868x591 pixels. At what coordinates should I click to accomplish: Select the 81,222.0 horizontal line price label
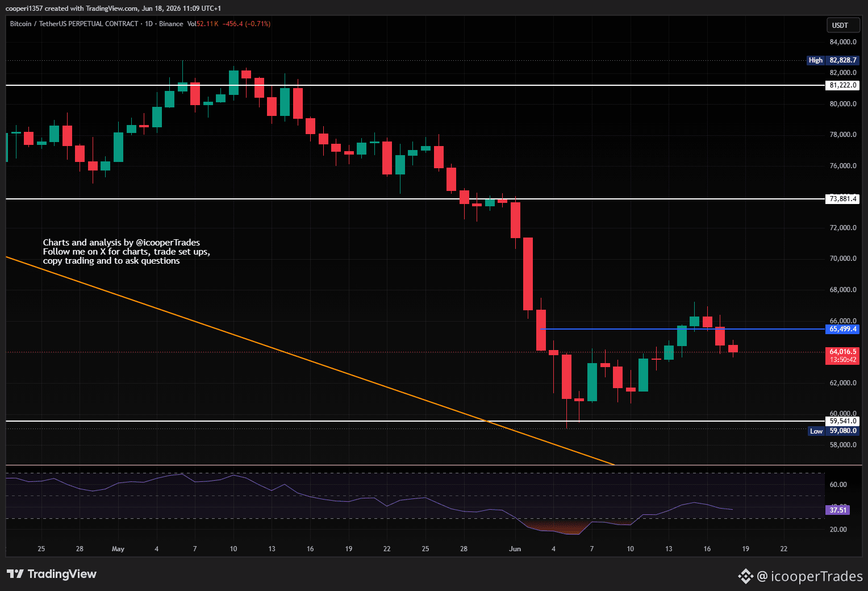pyautogui.click(x=842, y=85)
